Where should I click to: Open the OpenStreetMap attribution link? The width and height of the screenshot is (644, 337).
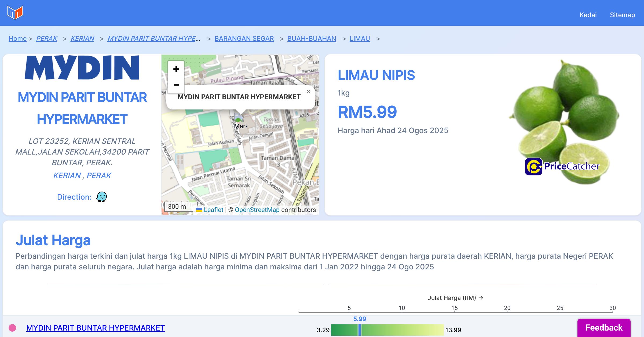257,210
